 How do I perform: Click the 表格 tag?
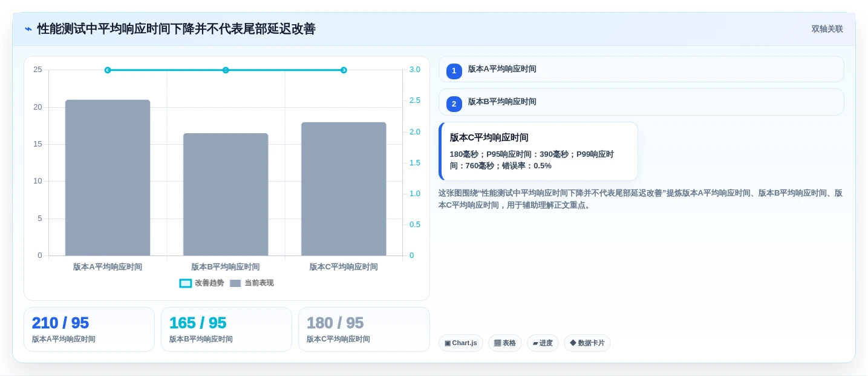coord(505,343)
